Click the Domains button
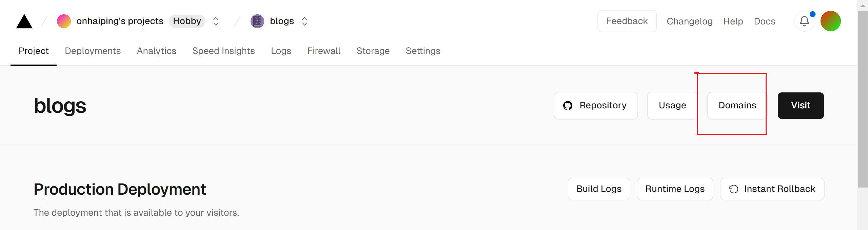Viewport: 868px width, 230px height. tap(737, 106)
